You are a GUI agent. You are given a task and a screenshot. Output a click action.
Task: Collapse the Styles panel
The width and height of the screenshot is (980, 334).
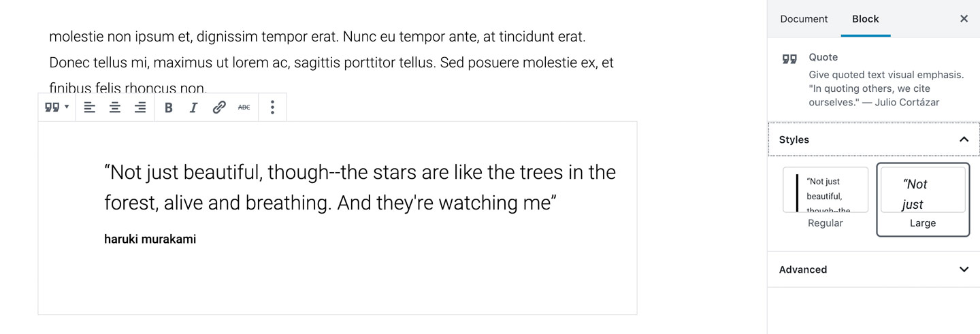874,139
